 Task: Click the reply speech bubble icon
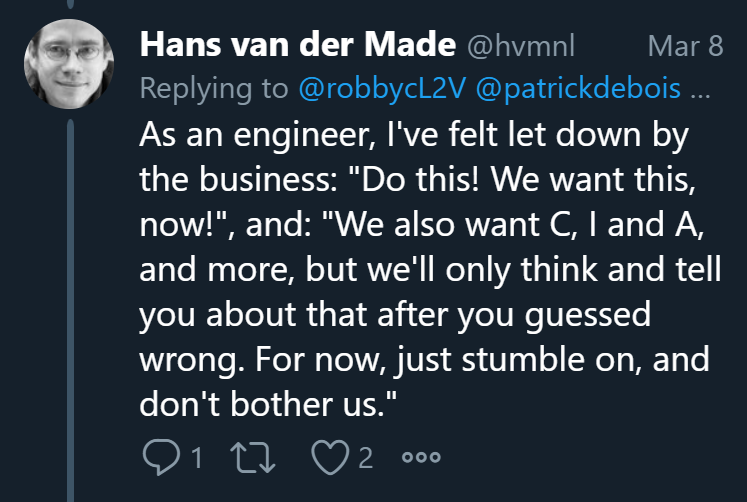pyautogui.click(x=160, y=458)
